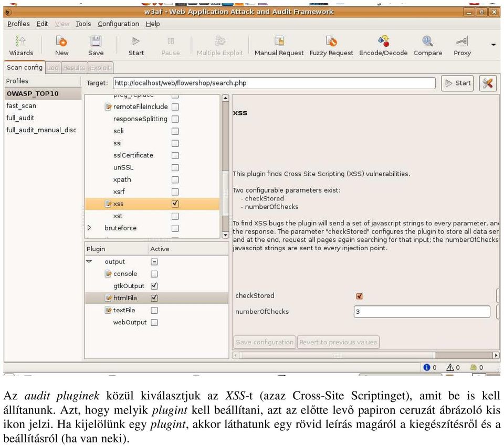Open the Results tab
Screen dimensions: 504x446
tap(74, 68)
